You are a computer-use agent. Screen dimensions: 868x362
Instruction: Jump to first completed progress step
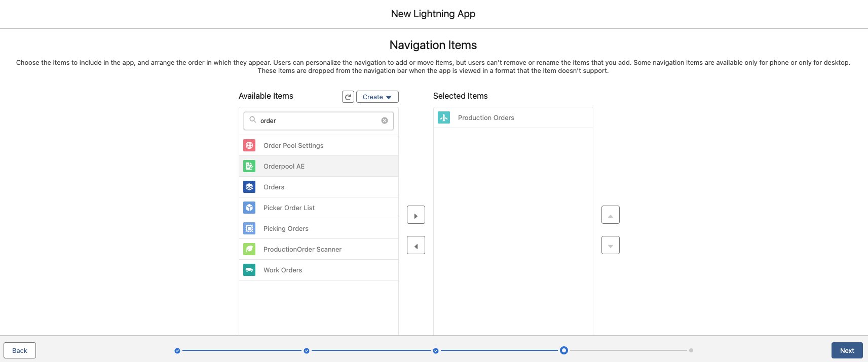tap(177, 350)
